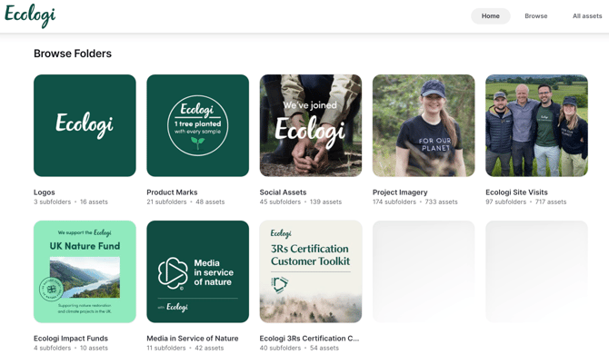Screen dimensions: 609x364
Task: Open the Product Marks folder thumbnail
Action: pos(197,125)
